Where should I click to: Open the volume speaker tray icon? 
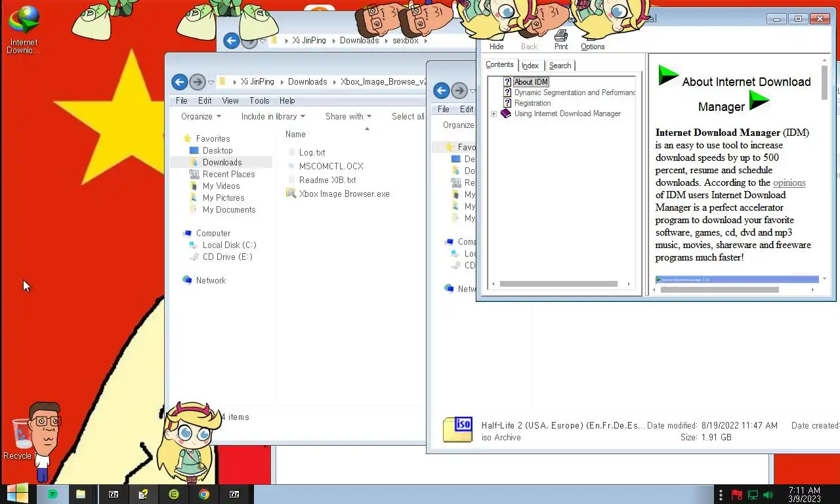click(768, 495)
